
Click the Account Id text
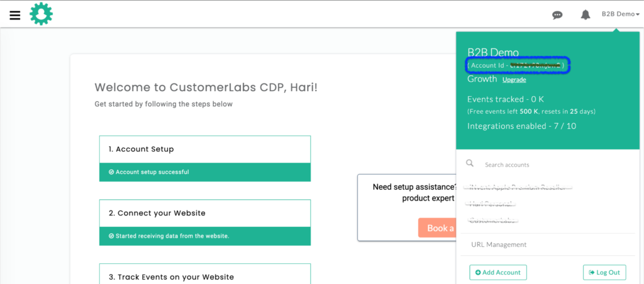[518, 65]
